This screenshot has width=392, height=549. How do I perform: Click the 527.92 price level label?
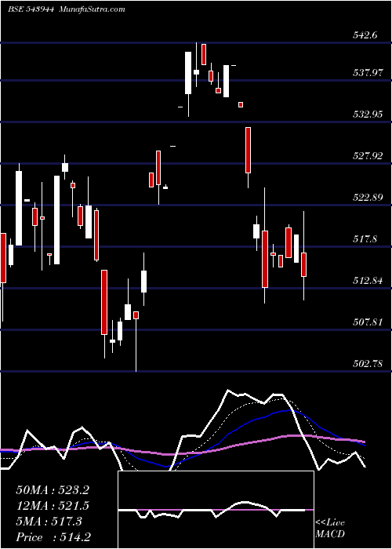[x=367, y=156]
